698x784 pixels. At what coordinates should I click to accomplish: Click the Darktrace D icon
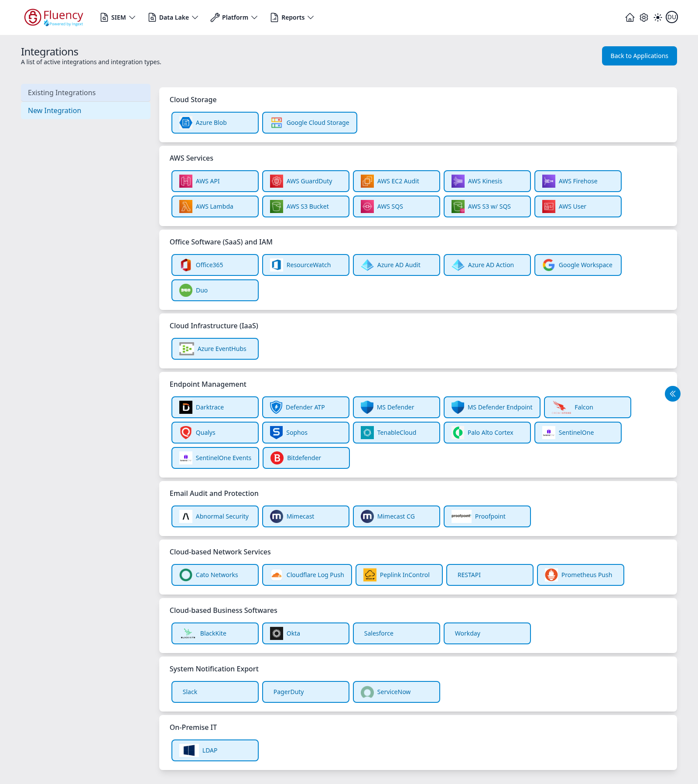click(x=186, y=407)
